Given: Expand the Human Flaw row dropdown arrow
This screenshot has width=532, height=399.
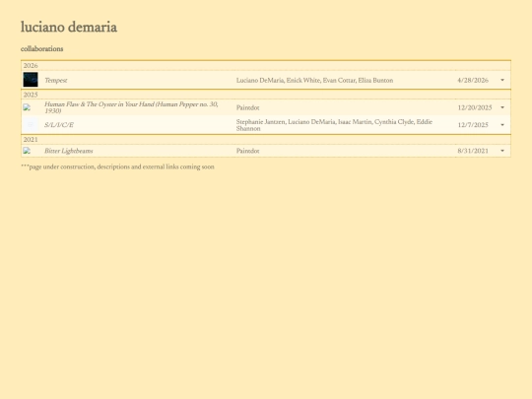Looking at the screenshot, I should tap(502, 107).
